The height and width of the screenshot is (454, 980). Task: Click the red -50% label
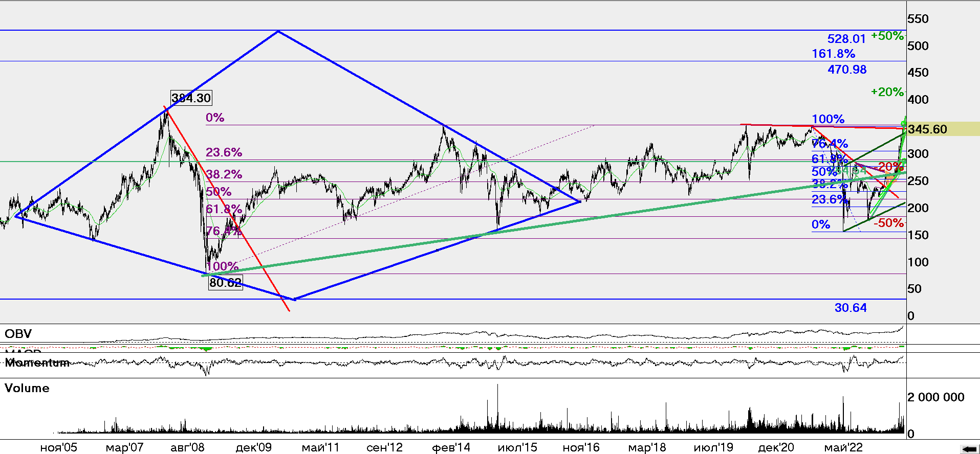click(x=889, y=223)
